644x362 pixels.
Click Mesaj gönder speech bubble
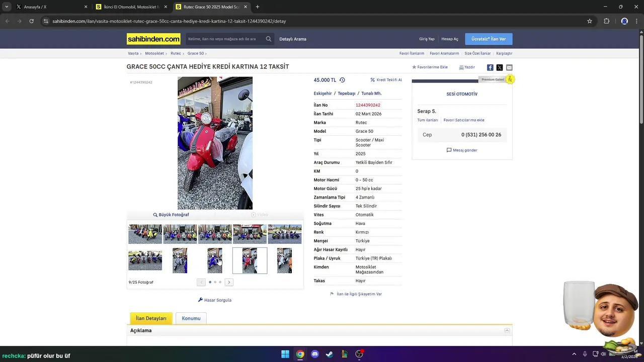449,150
